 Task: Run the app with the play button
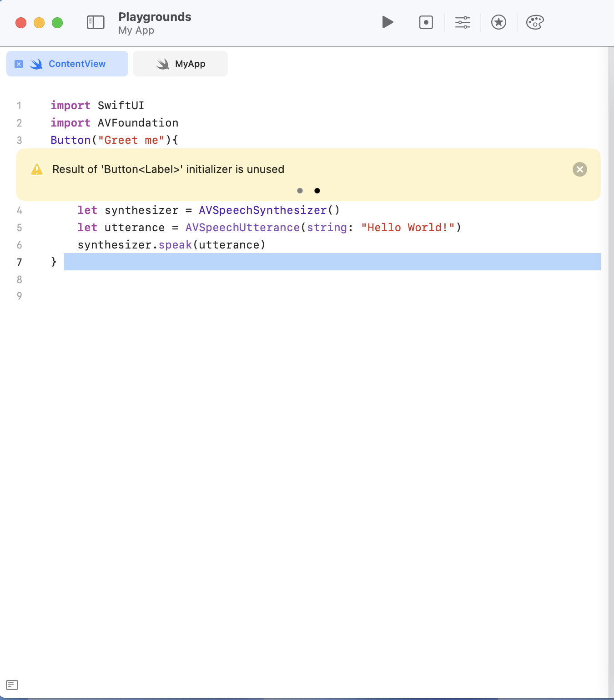pos(388,22)
